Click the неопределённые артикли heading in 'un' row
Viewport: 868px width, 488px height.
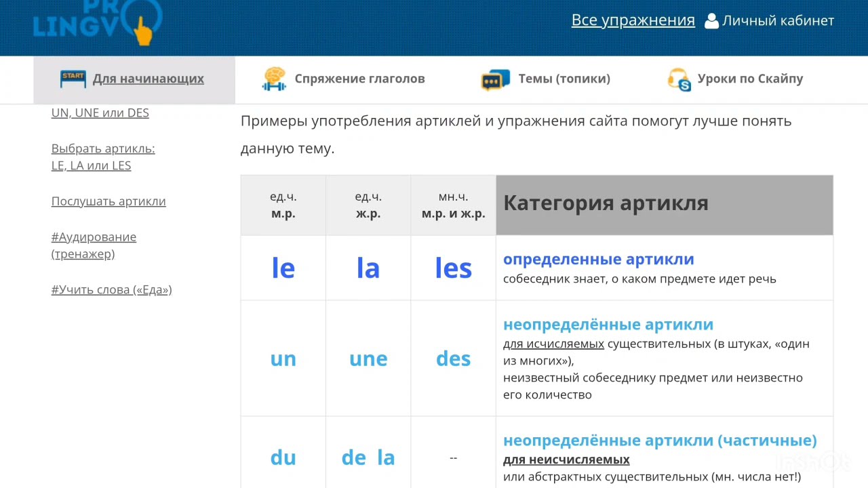coord(608,325)
